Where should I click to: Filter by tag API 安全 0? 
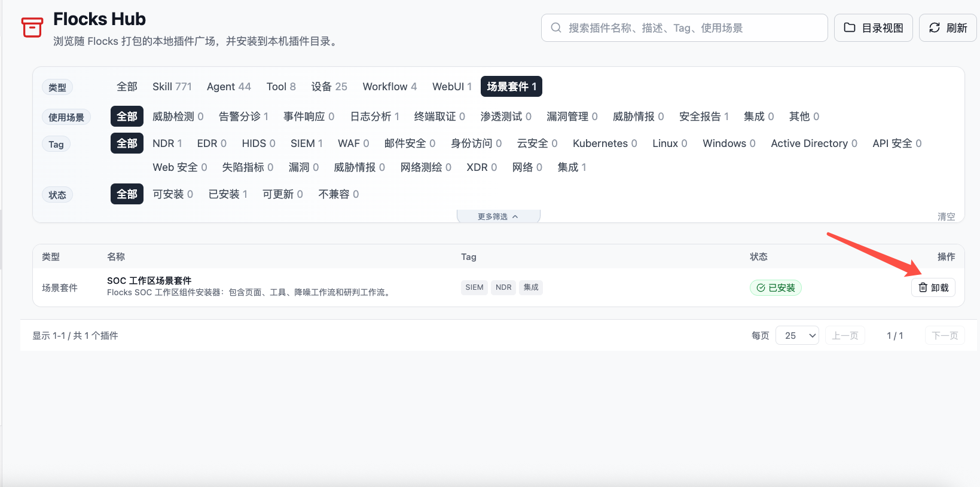897,143
